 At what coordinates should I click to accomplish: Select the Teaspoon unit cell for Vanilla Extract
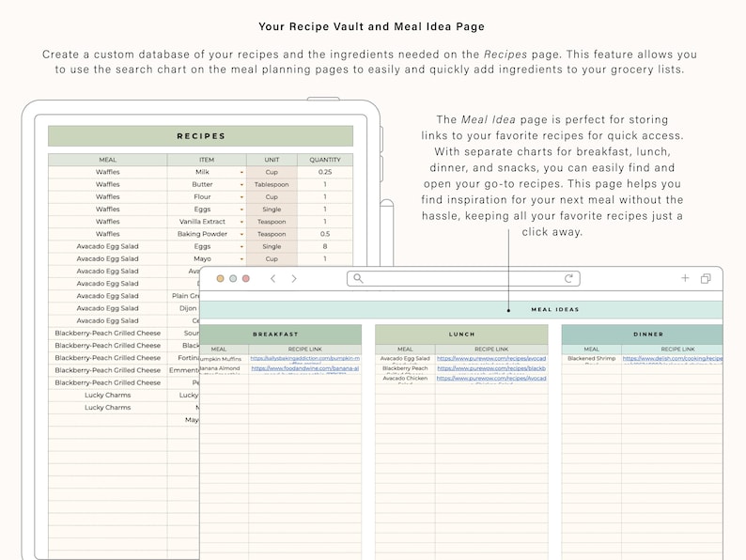point(272,222)
